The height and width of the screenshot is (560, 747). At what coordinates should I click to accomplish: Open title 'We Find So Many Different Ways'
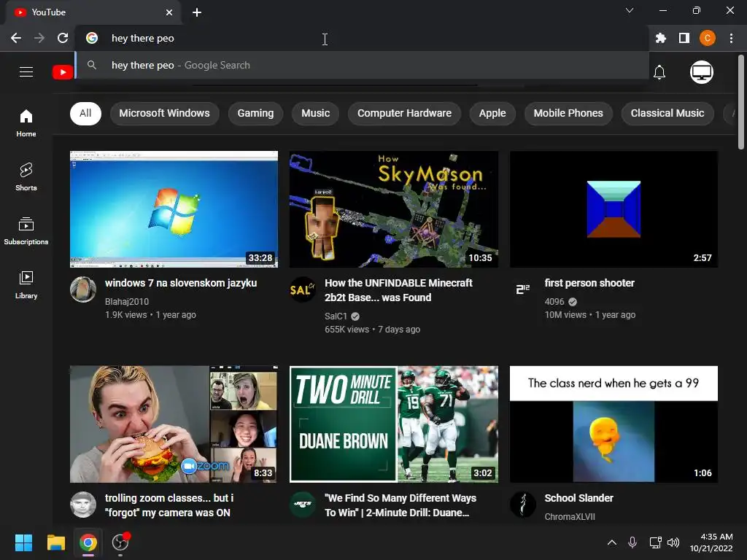[x=400, y=505]
